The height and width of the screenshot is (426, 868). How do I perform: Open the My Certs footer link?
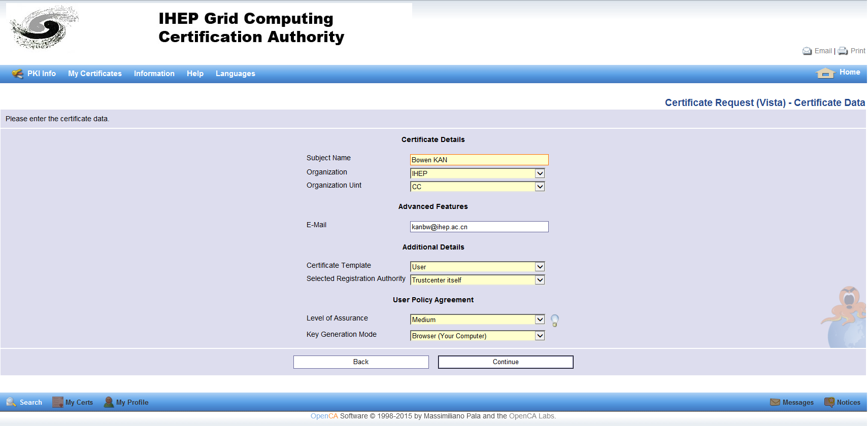(79, 402)
